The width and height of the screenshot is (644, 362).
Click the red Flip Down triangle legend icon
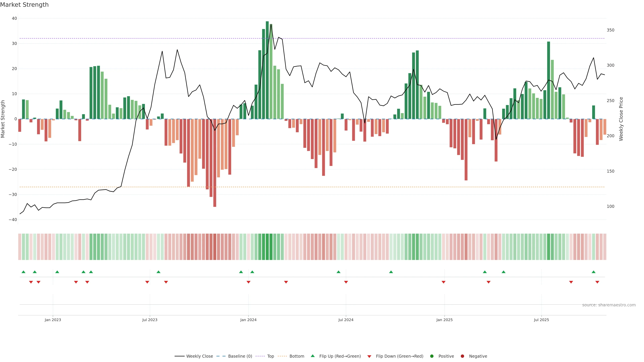pos(369,356)
